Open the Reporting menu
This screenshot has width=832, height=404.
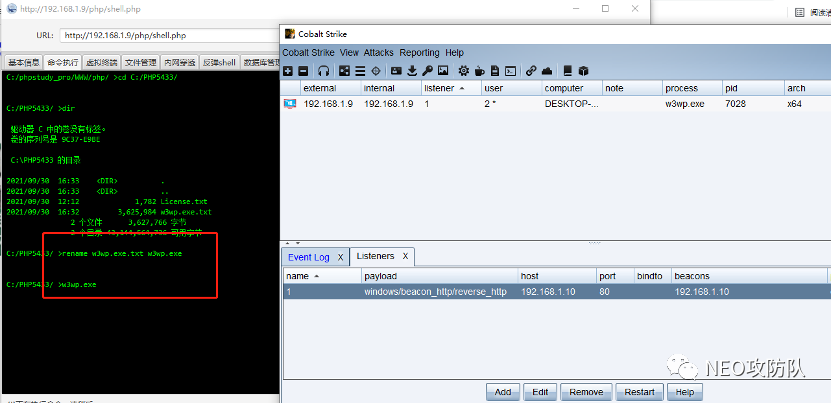click(419, 52)
